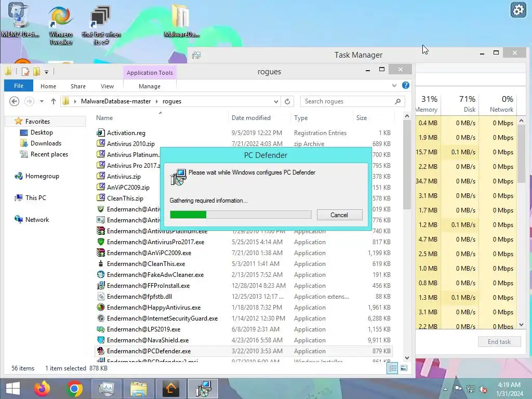This screenshot has width=532, height=399.
Task: Go up one folder level arrow
Action: tap(54, 101)
